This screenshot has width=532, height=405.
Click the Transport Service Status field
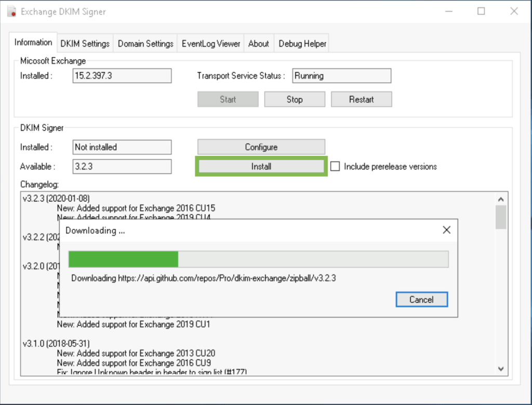[341, 75]
